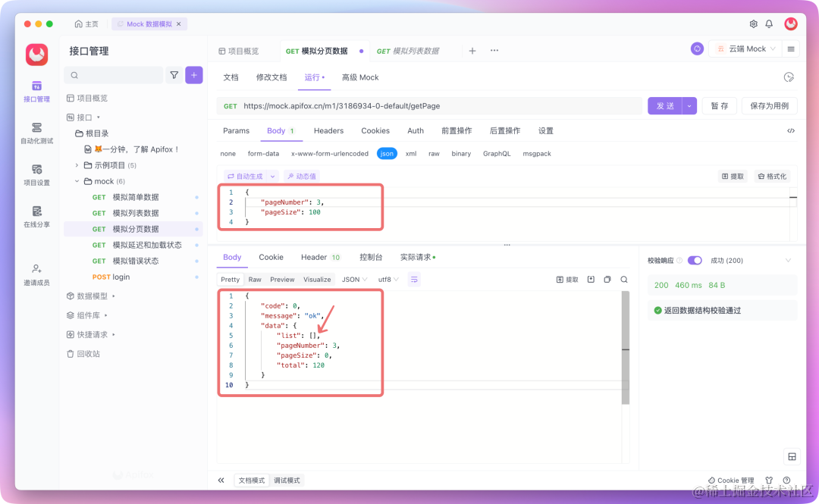Toggle layout icon at bottom right
The width and height of the screenshot is (819, 504).
pyautogui.click(x=792, y=456)
